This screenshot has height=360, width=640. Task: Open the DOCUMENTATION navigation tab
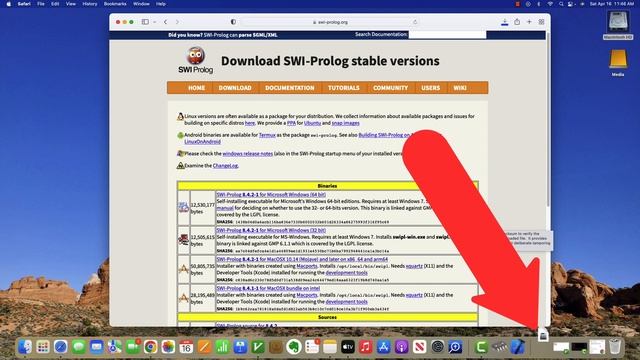(290, 88)
